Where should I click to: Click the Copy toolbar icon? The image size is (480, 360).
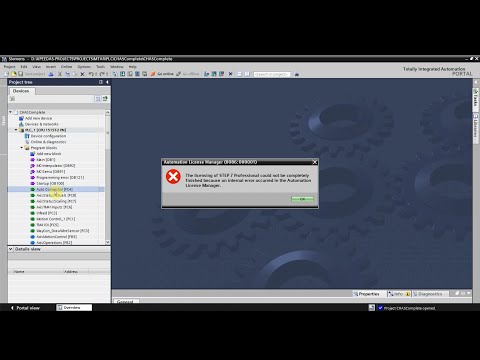67,74
